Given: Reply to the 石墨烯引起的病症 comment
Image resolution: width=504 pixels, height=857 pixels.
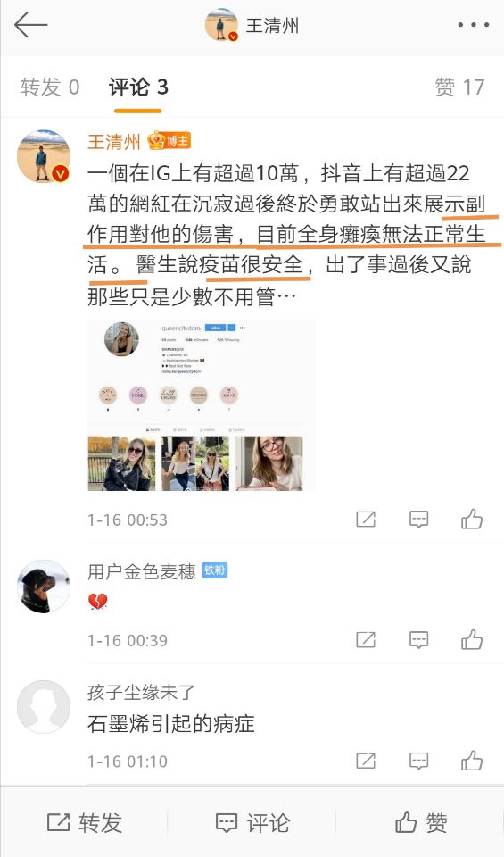Looking at the screenshot, I should coord(419,761).
